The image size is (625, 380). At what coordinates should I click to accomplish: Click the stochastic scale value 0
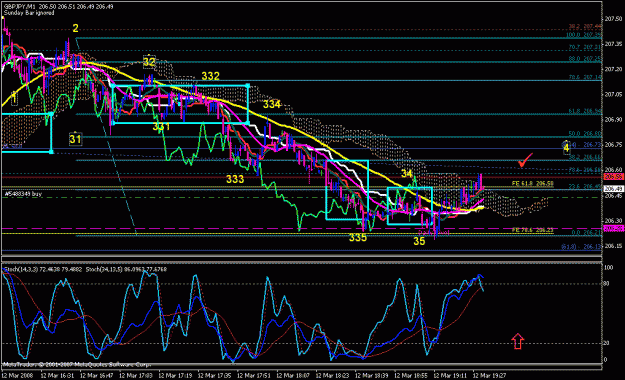606,360
